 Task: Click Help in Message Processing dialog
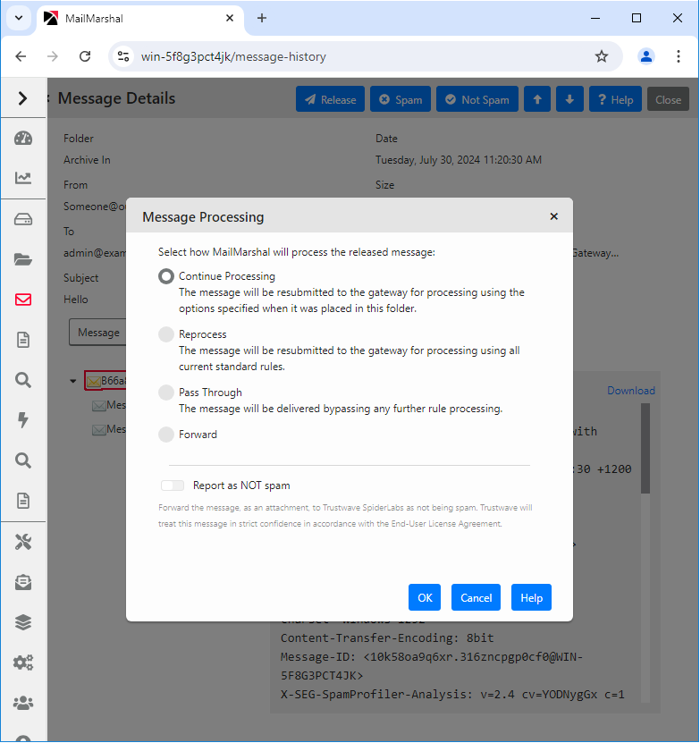pyautogui.click(x=531, y=597)
